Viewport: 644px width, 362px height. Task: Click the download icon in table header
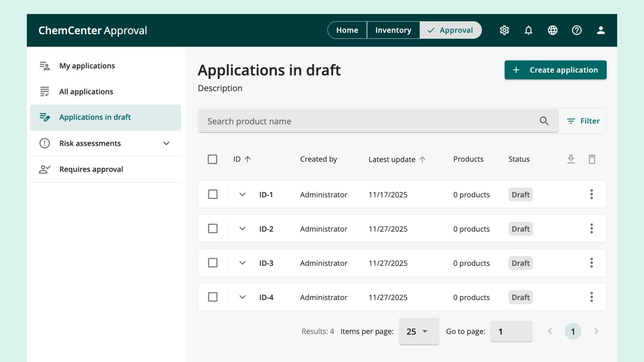(x=571, y=159)
